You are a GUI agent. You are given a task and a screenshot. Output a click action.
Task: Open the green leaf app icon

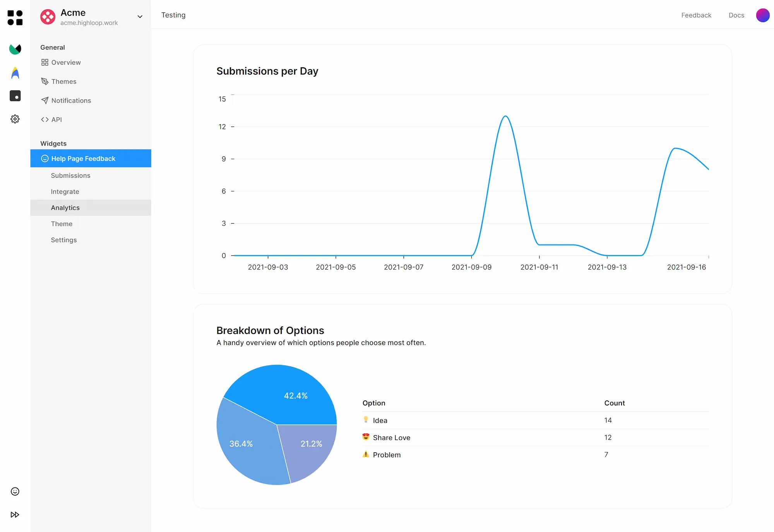point(15,49)
